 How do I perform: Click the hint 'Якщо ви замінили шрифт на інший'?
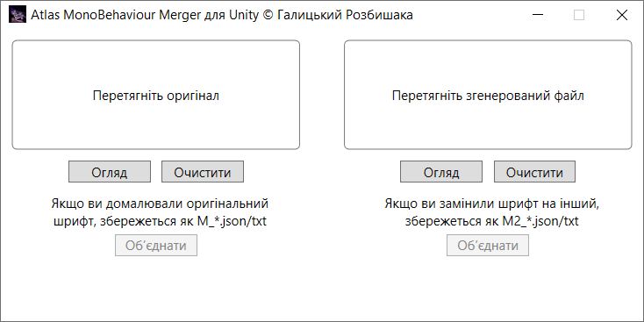(x=491, y=204)
